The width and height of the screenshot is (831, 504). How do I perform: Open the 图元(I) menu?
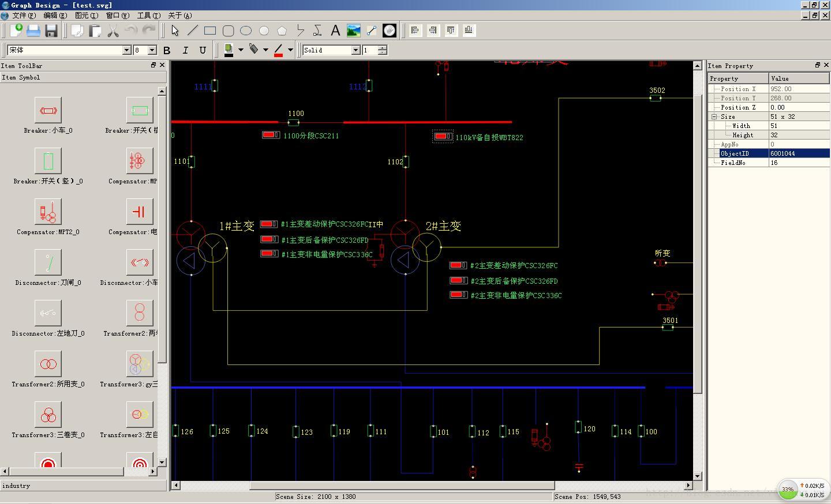[86, 16]
